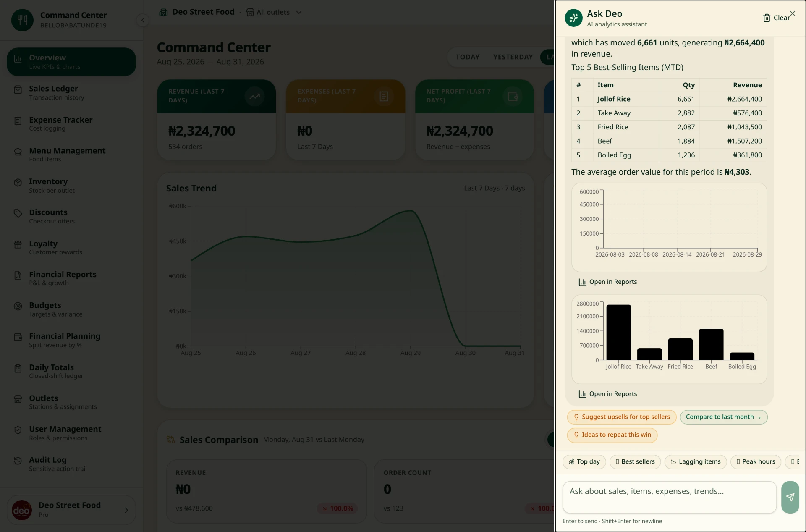This screenshot has height=532, width=806.
Task: Close the Ask Deo panel
Action: point(793,13)
